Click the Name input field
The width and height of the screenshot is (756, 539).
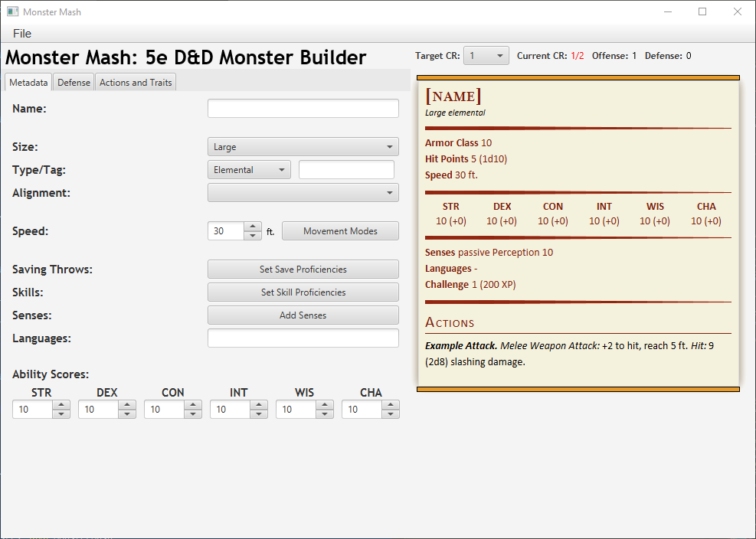[303, 109]
